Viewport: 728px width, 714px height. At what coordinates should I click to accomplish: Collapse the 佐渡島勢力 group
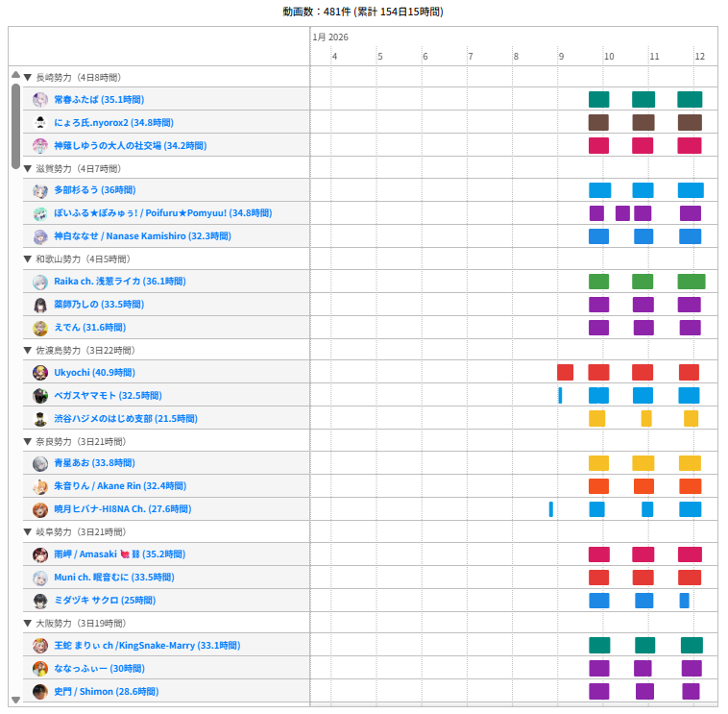pyautogui.click(x=28, y=350)
